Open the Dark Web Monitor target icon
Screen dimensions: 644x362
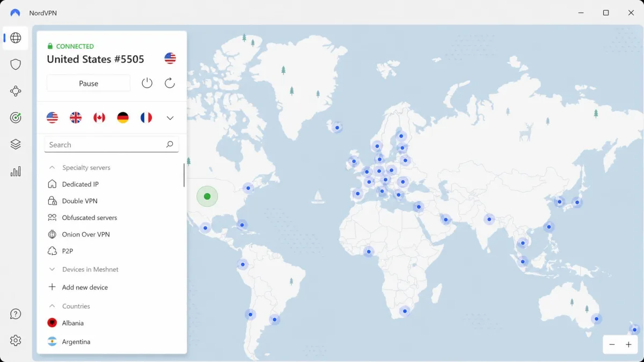tap(16, 117)
